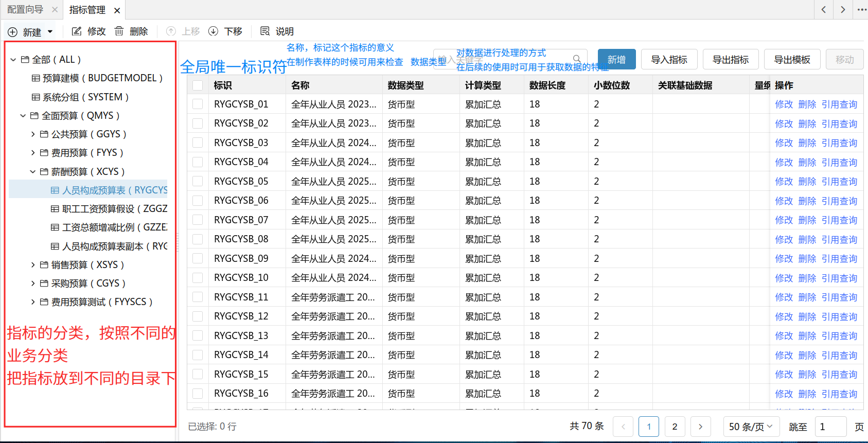Click the tab scroll-right arrow icon
This screenshot has width=868, height=443.
[842, 10]
